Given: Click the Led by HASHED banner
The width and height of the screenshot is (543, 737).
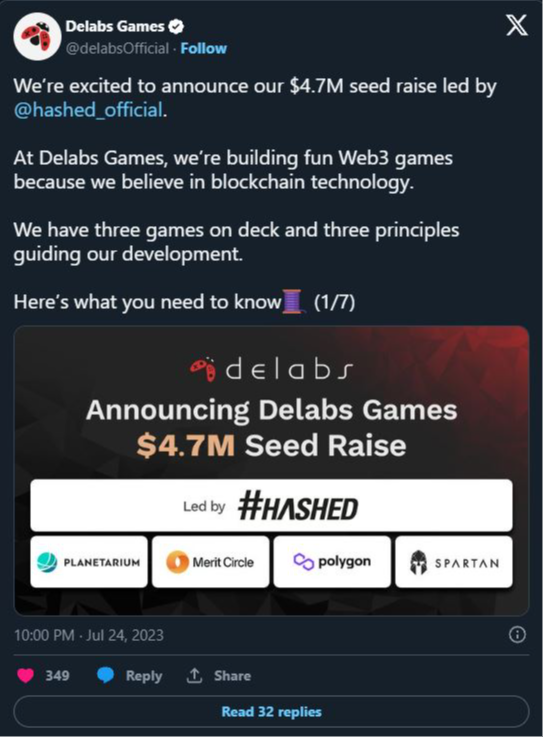Looking at the screenshot, I should pos(271,505).
